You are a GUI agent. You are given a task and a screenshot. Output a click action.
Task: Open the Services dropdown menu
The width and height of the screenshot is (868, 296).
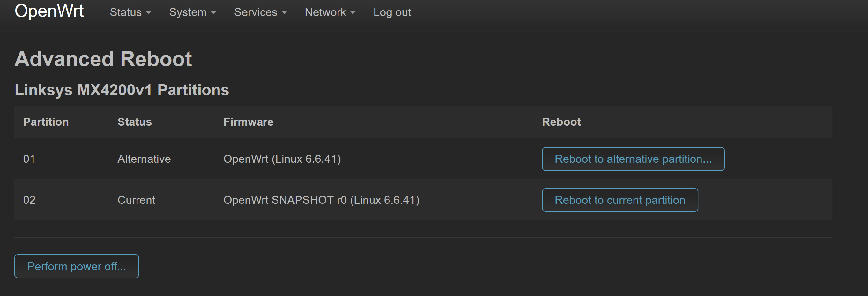261,12
